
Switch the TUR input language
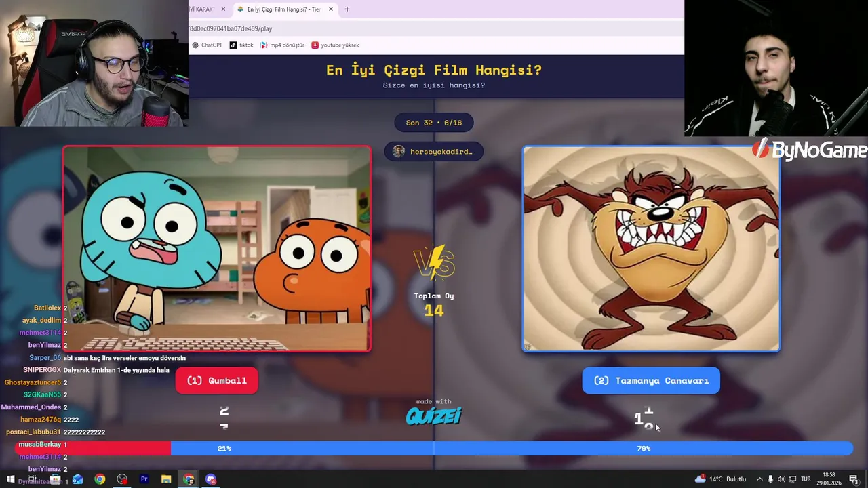(x=806, y=479)
